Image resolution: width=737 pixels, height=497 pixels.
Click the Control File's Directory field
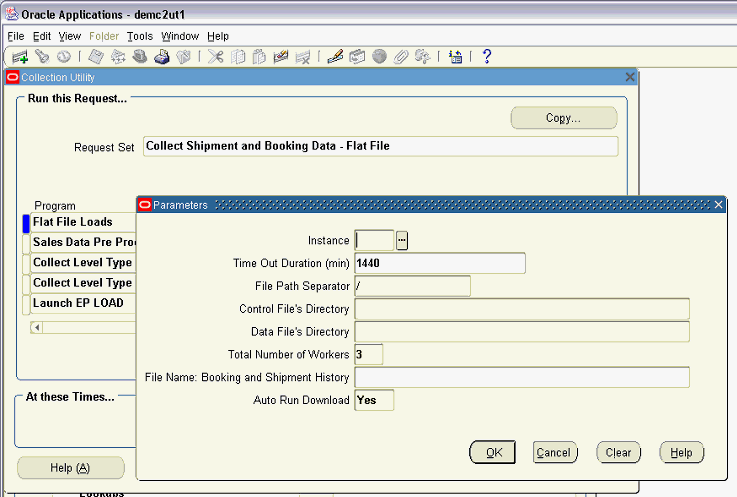522,309
